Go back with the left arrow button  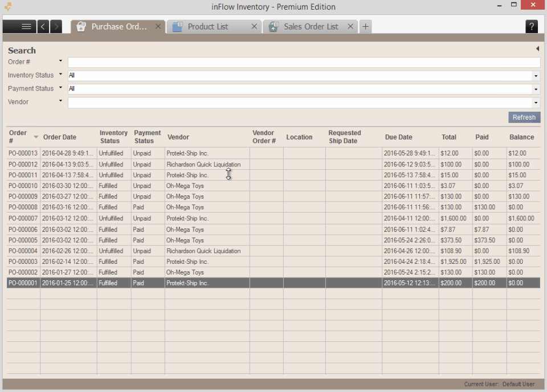pyautogui.click(x=43, y=27)
